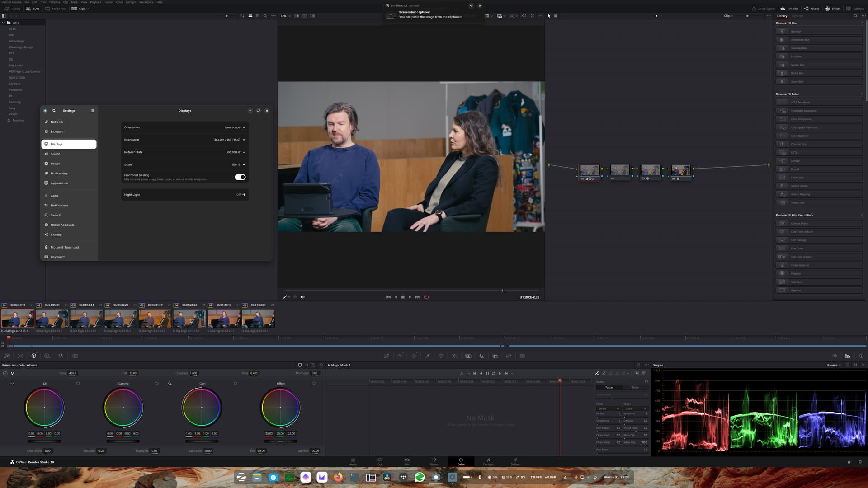Open the Scopes panel icon in toolbar

tap(848, 356)
